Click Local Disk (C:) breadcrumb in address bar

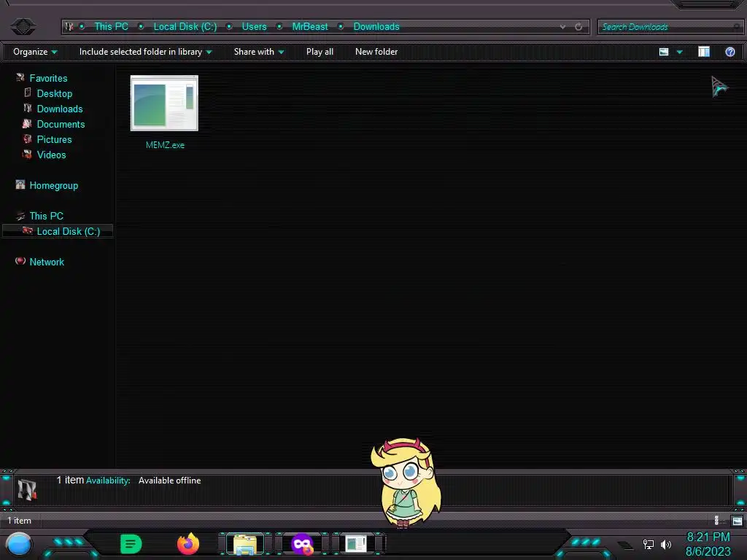pos(185,27)
